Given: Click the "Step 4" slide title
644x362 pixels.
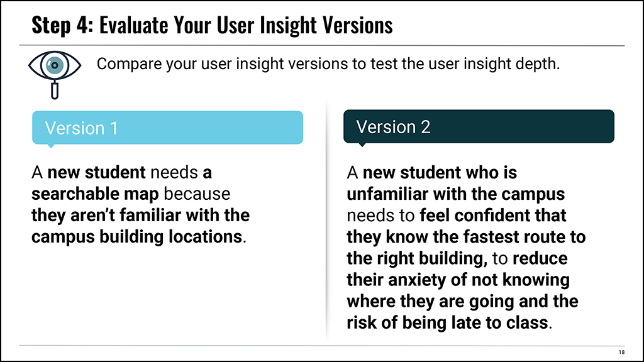Looking at the screenshot, I should click(x=212, y=25).
